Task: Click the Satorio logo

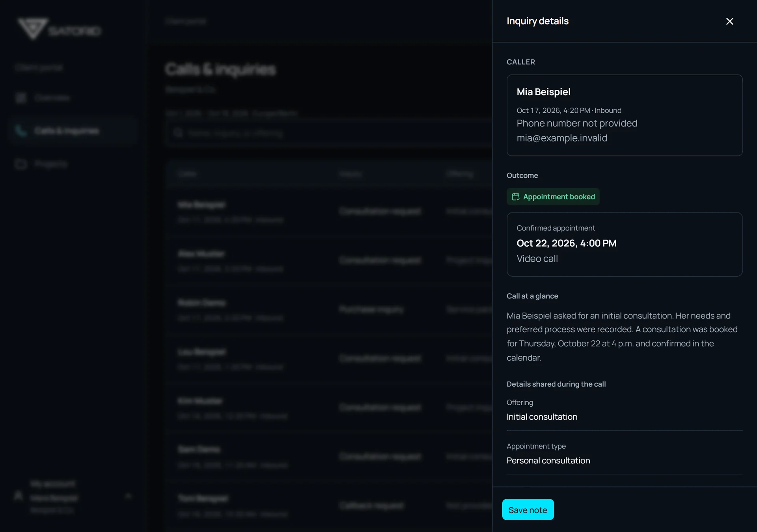Action: (59, 29)
